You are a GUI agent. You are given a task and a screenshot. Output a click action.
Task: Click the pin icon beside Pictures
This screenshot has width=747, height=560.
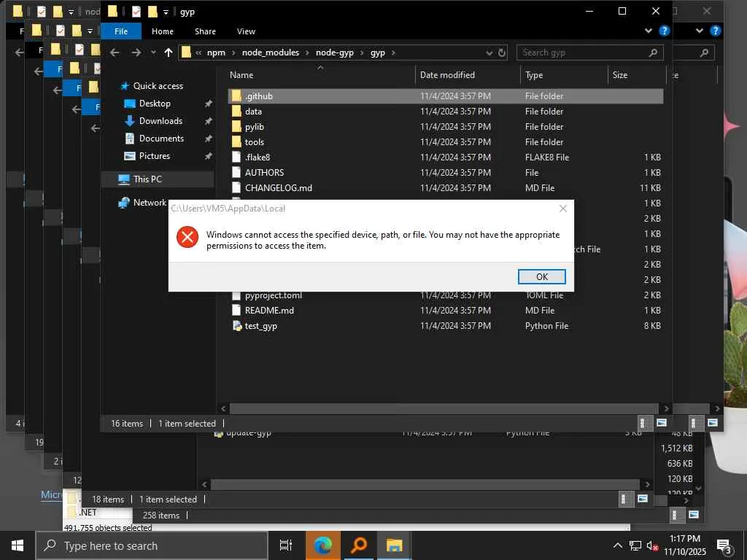point(208,156)
